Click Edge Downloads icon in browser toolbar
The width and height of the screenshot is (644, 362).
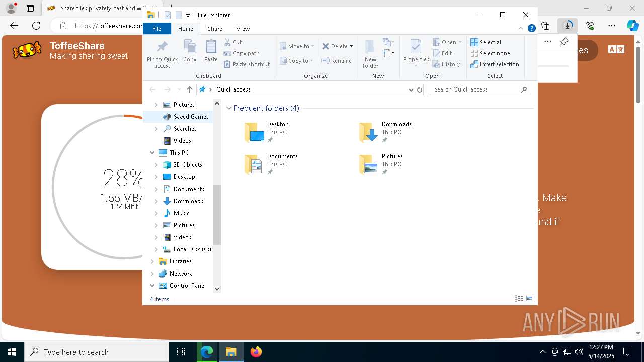[568, 26]
